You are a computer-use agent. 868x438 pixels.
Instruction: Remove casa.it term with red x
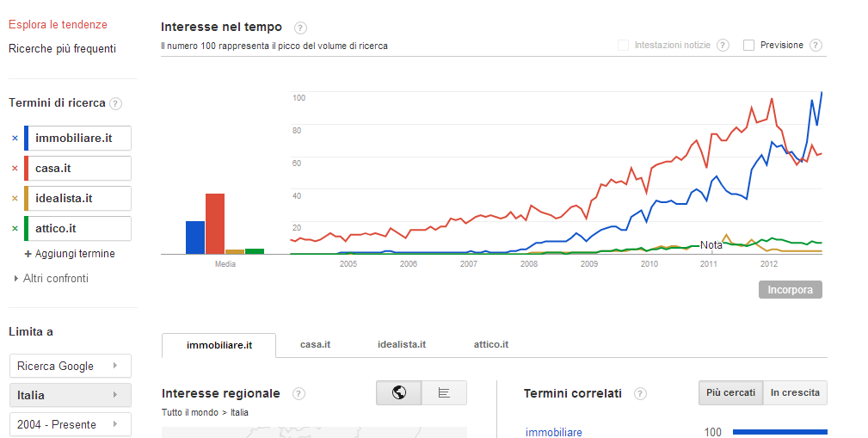pyautogui.click(x=15, y=168)
